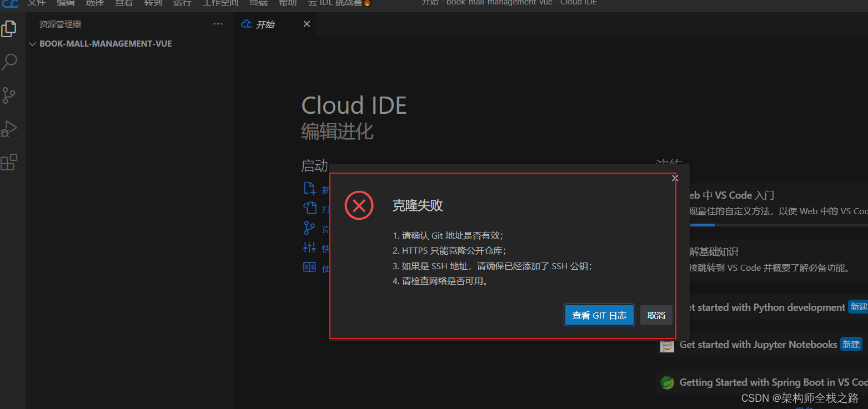Click the Cloud IDE heading text
The height and width of the screenshot is (409, 868).
pos(354,105)
